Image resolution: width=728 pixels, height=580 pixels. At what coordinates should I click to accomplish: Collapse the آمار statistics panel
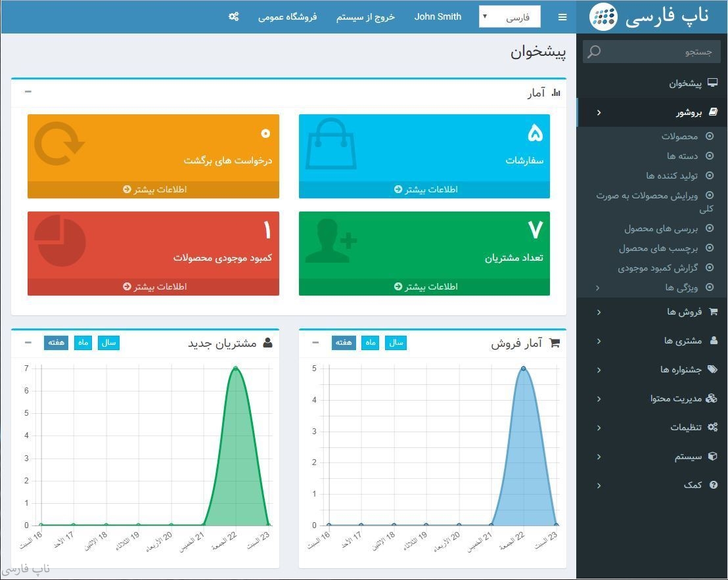coord(28,92)
